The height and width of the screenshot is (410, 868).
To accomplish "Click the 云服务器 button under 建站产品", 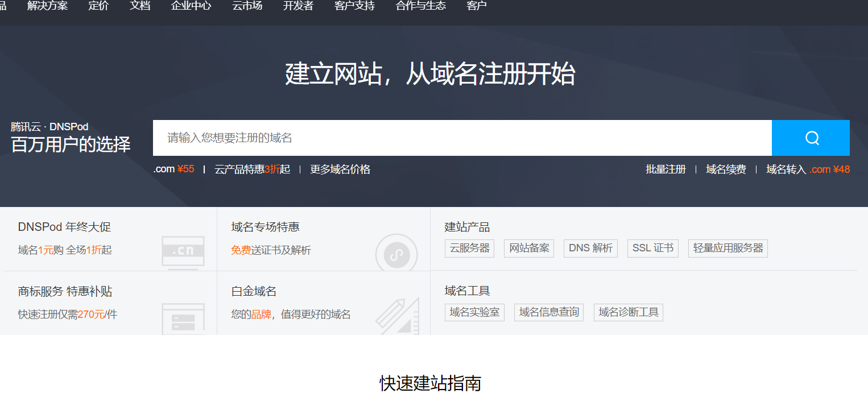I will pos(469,248).
